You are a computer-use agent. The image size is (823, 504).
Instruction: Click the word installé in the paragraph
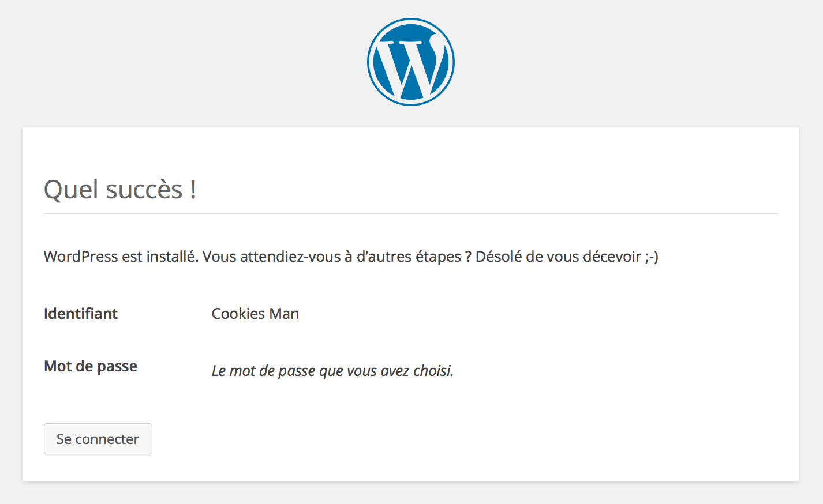click(x=172, y=256)
